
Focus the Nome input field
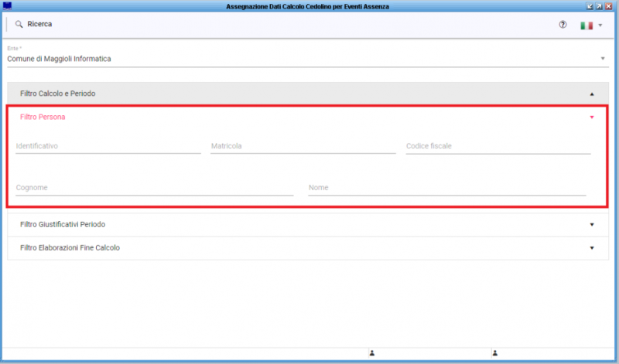point(447,188)
